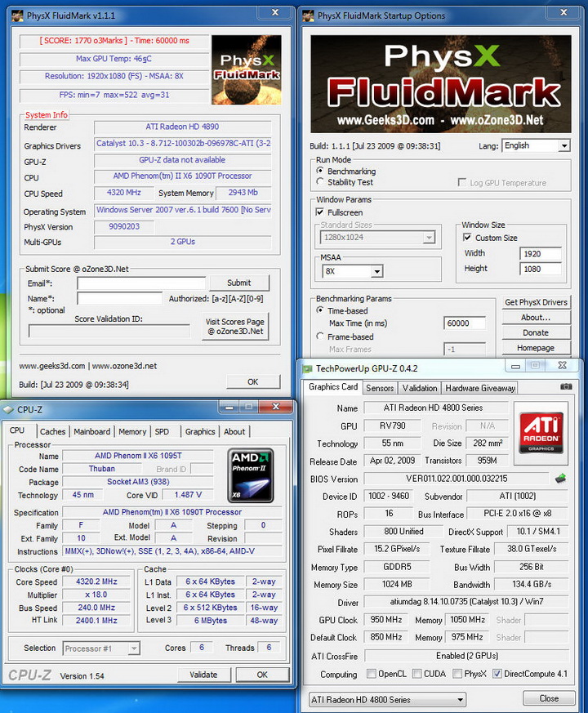Click the Core VID value 1.487 V
Image resolution: width=588 pixels, height=713 pixels.
[189, 495]
